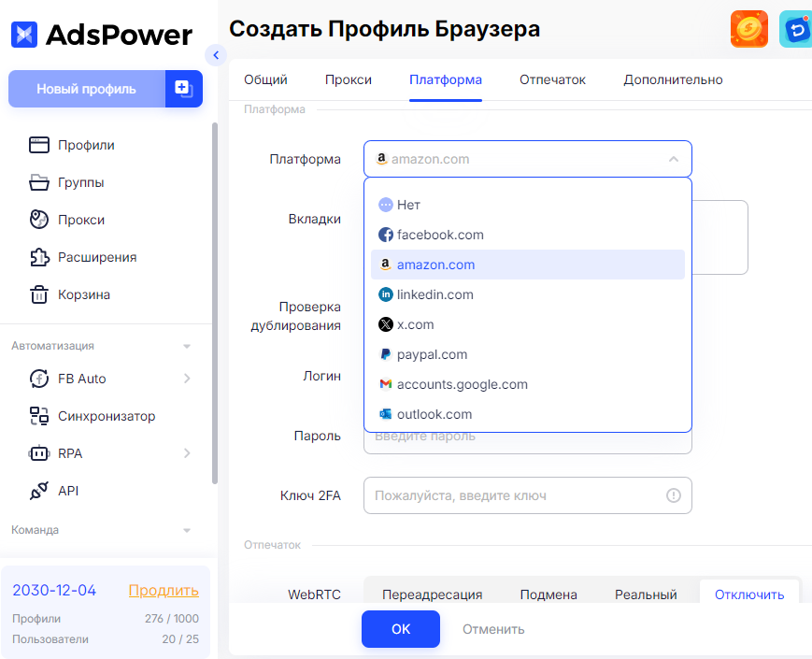Set WebRTC to Отключить
The width and height of the screenshot is (812, 659).
tap(749, 595)
